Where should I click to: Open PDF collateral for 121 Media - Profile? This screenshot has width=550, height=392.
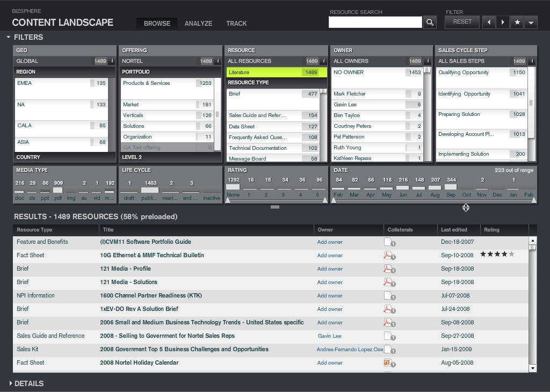389,269
